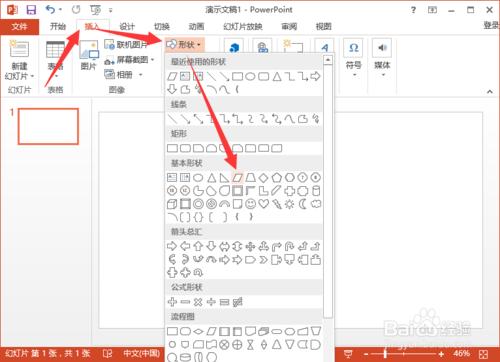The image size is (500, 362).
Task: Select the cloud shape
Action: coord(316,204)
